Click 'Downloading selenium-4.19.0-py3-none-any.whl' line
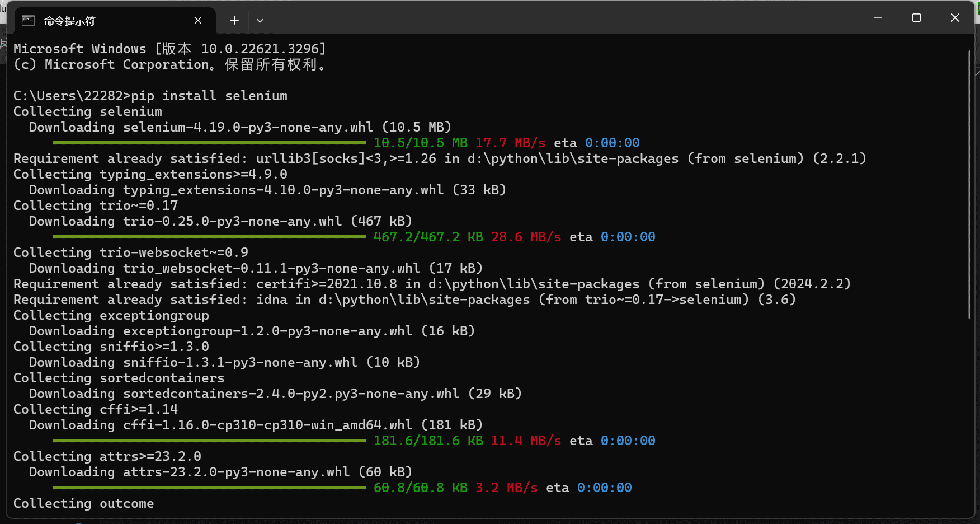 point(241,127)
